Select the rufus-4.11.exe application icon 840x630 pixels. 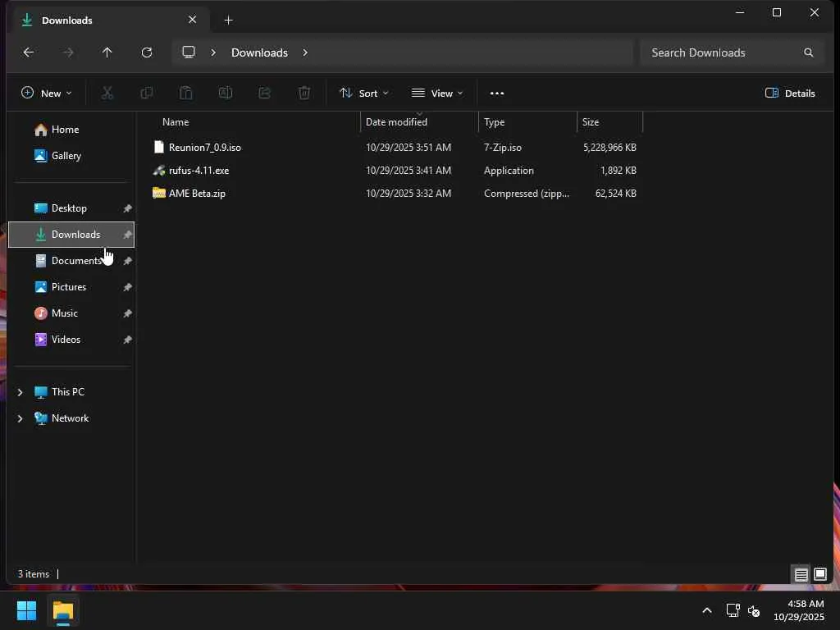click(158, 171)
